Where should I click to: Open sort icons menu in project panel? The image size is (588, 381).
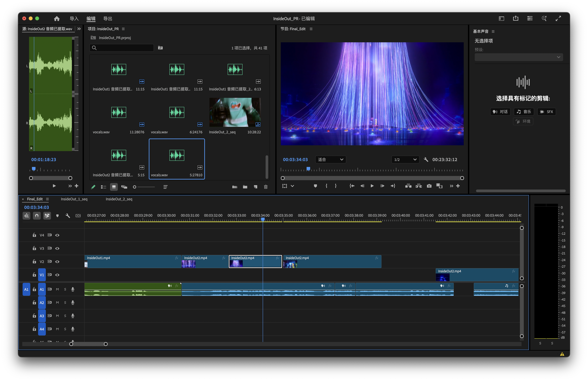coord(165,187)
